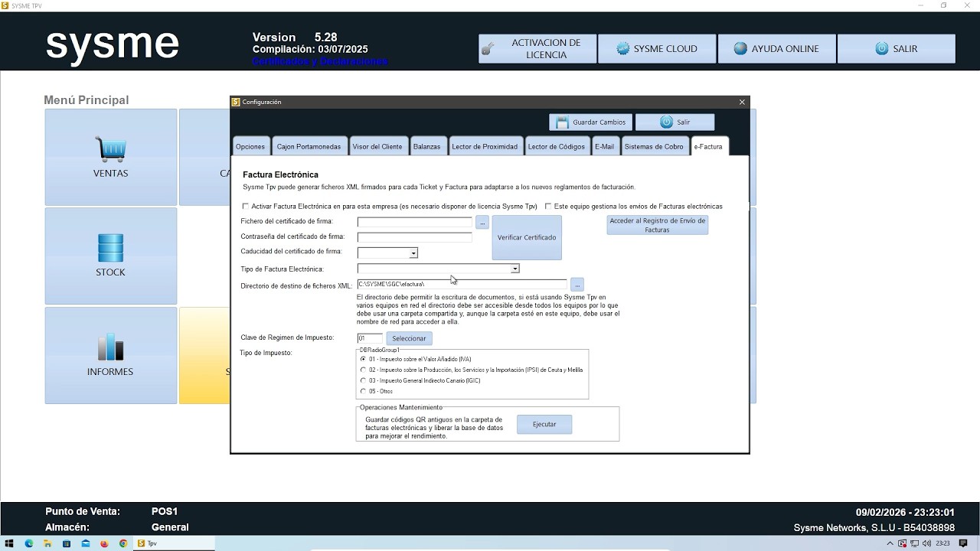Click the Clave de Regimen de Impuesto field
980x551 pixels.
point(370,338)
